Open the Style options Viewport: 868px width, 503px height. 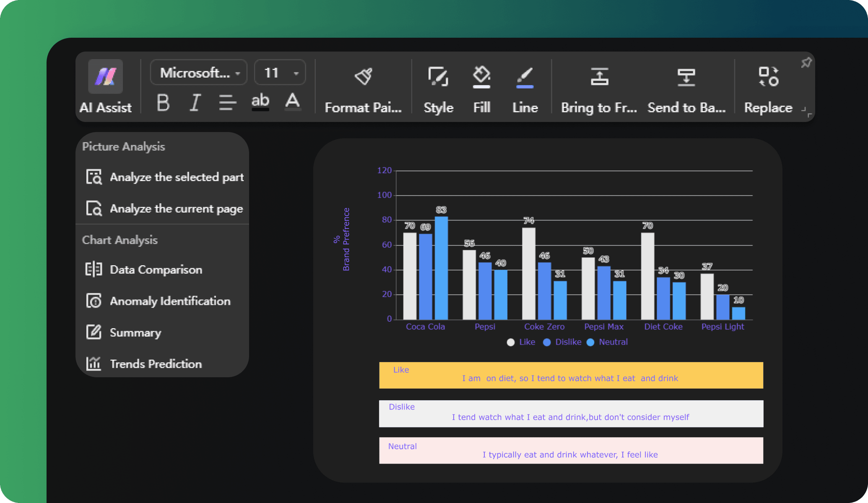(438, 90)
